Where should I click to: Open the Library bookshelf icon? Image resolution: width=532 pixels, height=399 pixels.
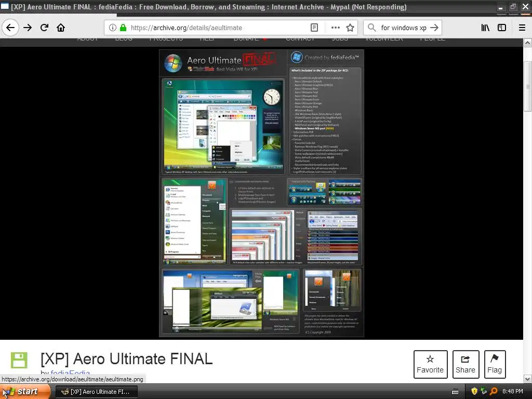click(x=485, y=28)
